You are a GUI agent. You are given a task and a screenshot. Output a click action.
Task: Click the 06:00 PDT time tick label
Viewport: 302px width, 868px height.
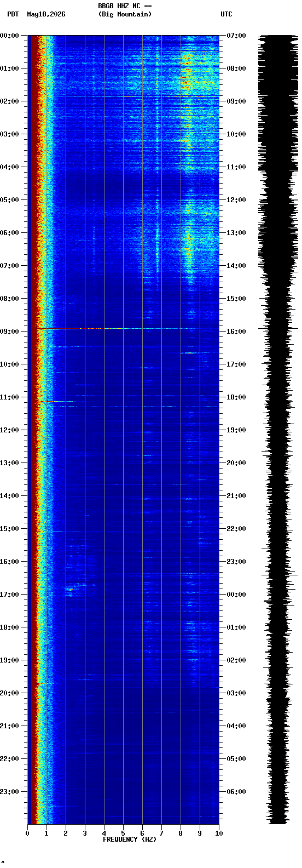click(x=10, y=233)
